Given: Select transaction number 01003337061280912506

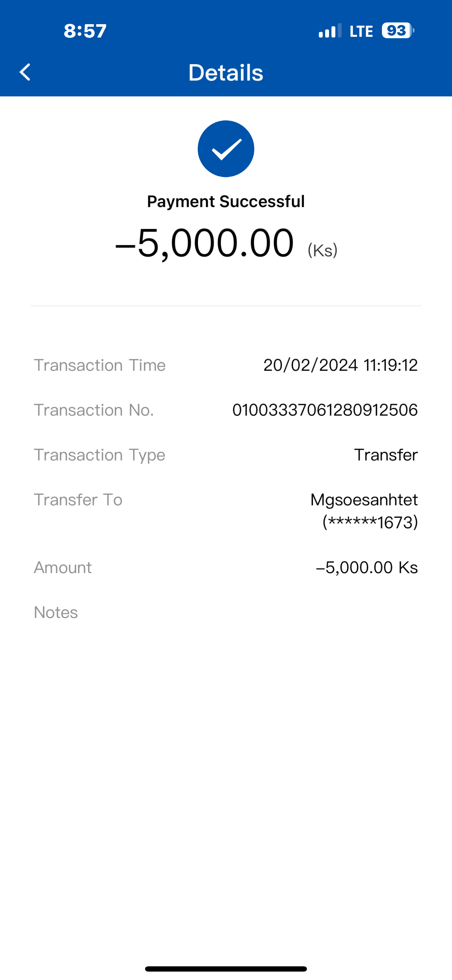Looking at the screenshot, I should click(x=325, y=410).
